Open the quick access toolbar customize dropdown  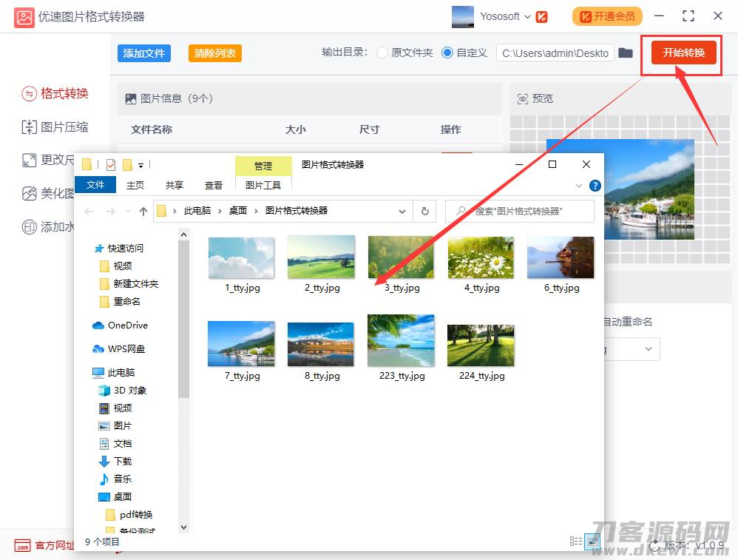[x=141, y=165]
